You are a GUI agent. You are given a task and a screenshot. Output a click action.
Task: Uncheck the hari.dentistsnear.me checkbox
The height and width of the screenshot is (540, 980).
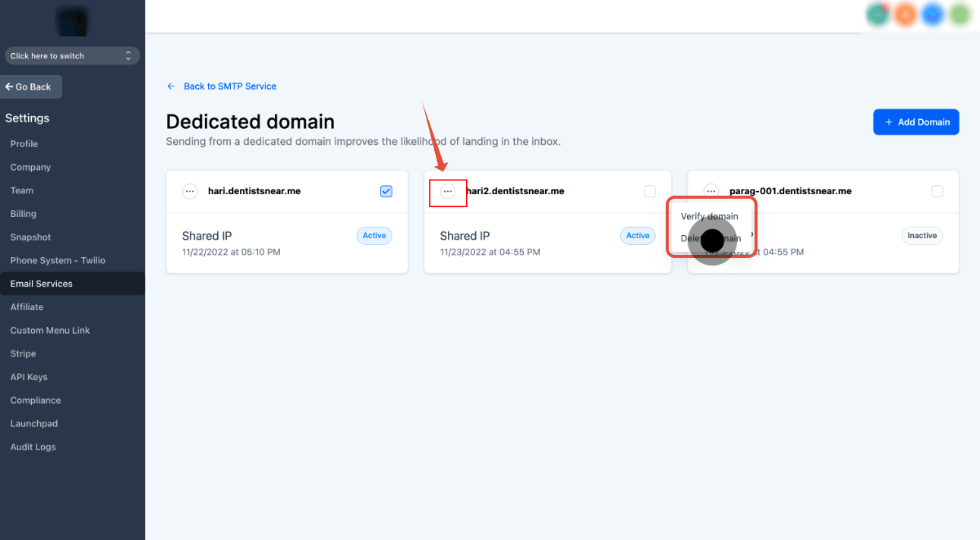(386, 191)
